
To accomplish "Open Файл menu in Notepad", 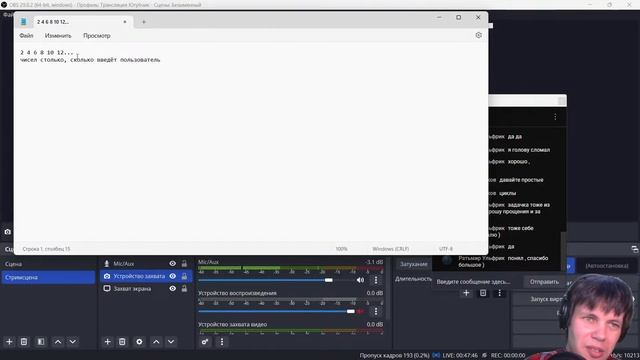I will (x=26, y=36).
